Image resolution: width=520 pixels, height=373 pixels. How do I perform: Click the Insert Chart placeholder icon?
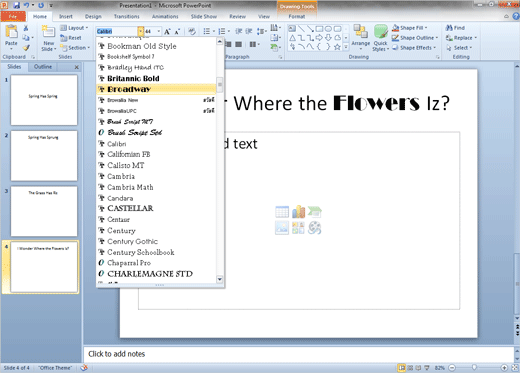point(298,212)
